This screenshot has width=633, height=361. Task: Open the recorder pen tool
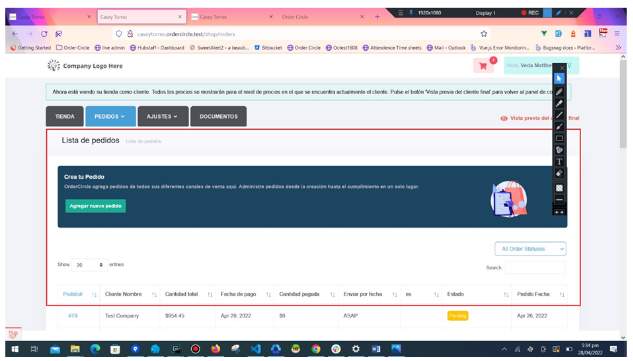coord(559,13)
